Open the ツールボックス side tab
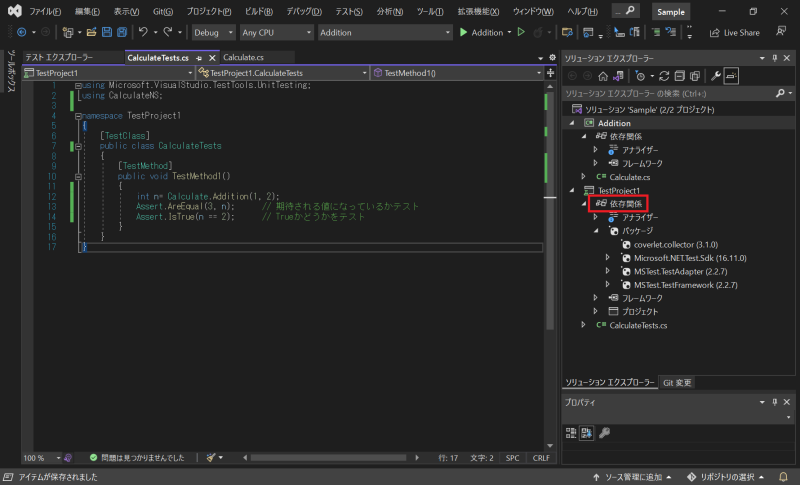Viewport: 800px width, 485px height. (x=11, y=71)
